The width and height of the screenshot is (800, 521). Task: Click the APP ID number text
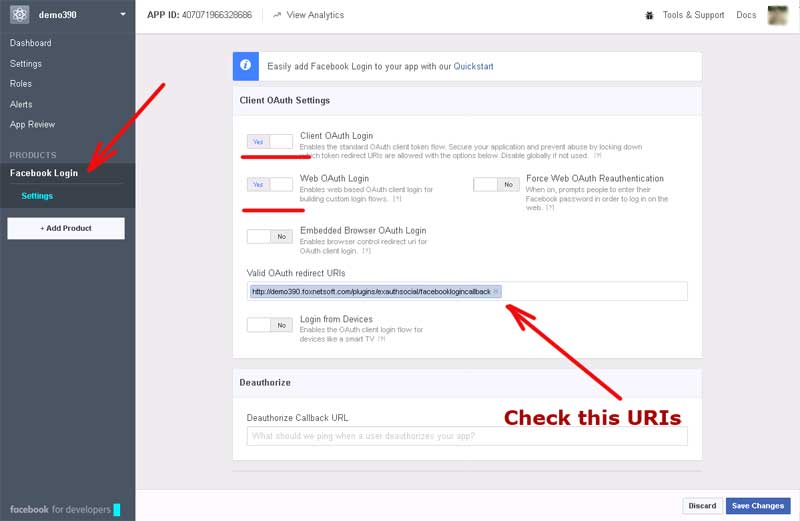click(x=217, y=15)
